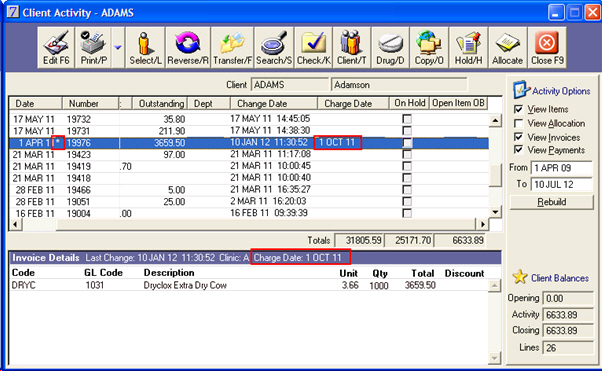Click the Change Date column header
The height and width of the screenshot is (371, 602).
tap(274, 103)
